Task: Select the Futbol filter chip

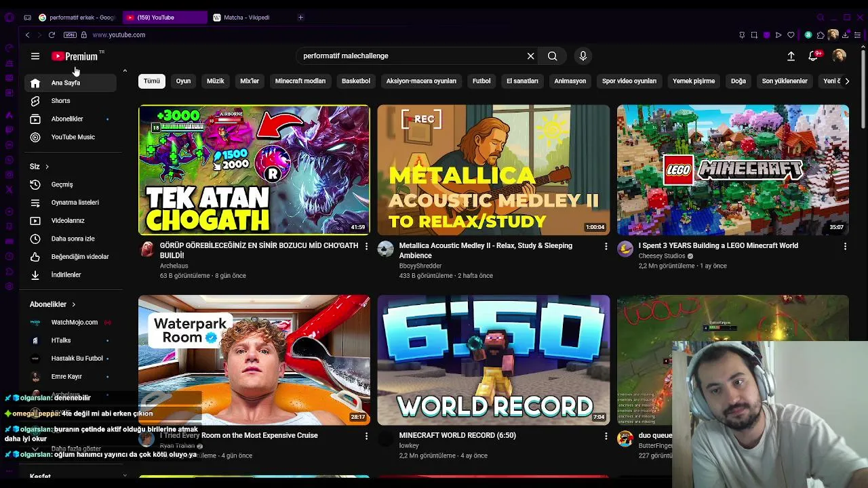Action: tap(481, 81)
